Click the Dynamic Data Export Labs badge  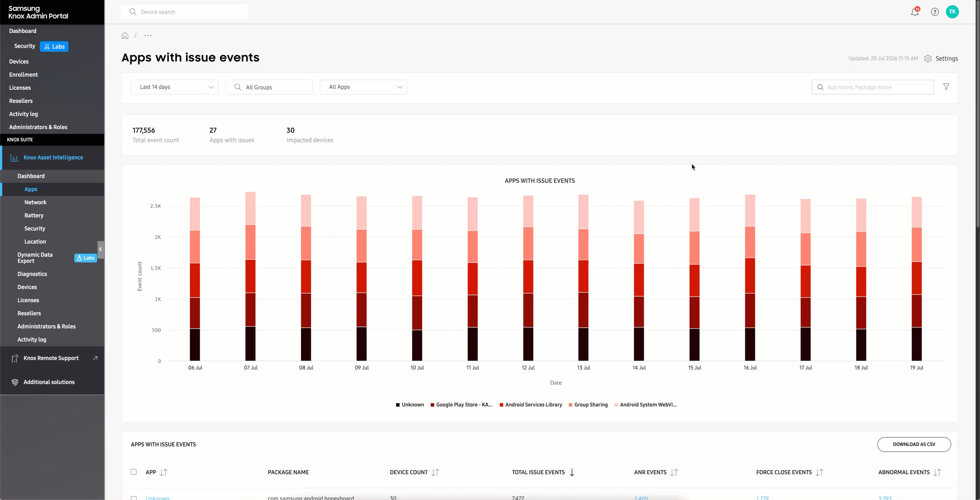[85, 258]
